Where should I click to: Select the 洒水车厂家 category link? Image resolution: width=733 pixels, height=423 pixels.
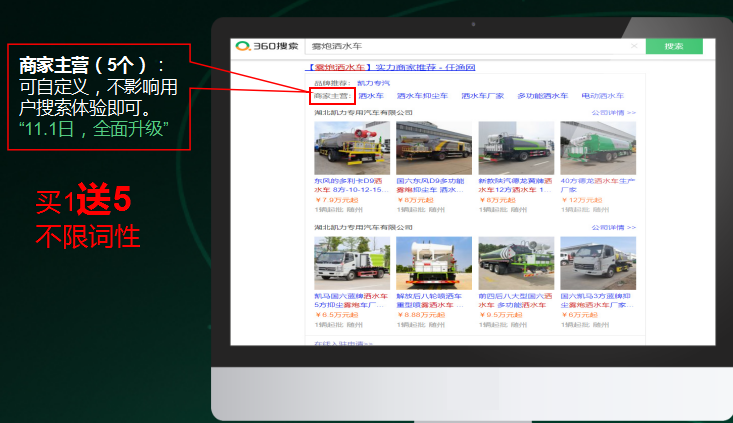pyautogui.click(x=482, y=96)
